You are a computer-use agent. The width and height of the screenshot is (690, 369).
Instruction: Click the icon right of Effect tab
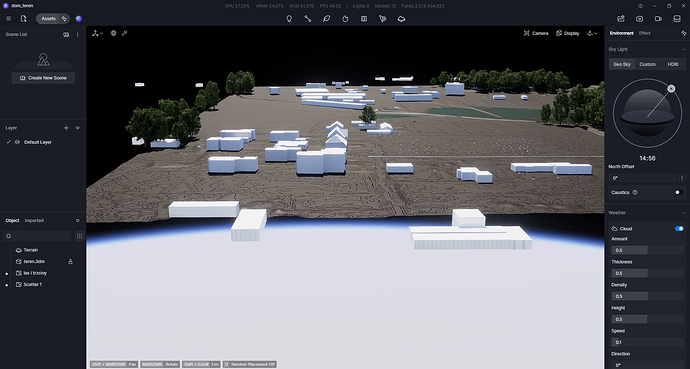(683, 33)
